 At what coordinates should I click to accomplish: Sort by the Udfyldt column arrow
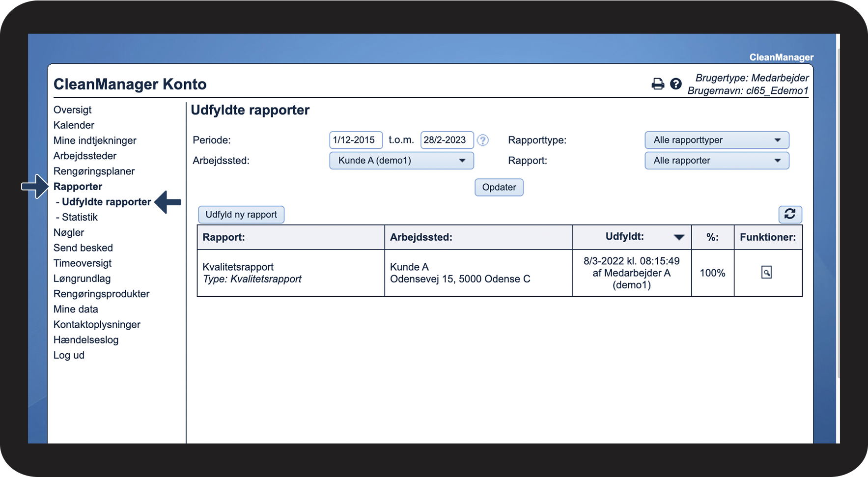679,237
